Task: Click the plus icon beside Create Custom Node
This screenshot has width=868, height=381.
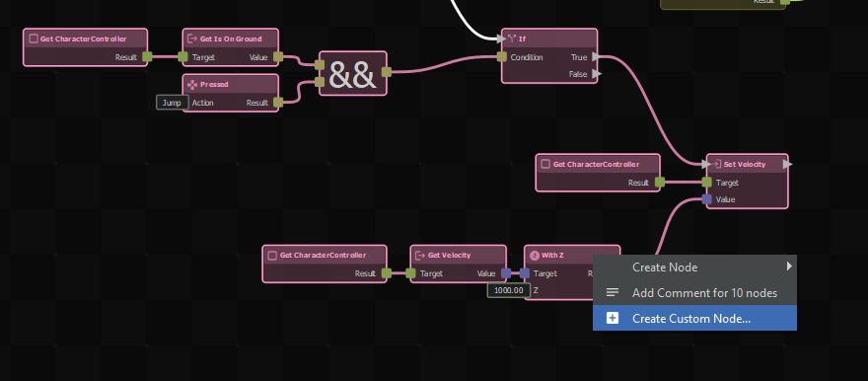Action: click(613, 318)
